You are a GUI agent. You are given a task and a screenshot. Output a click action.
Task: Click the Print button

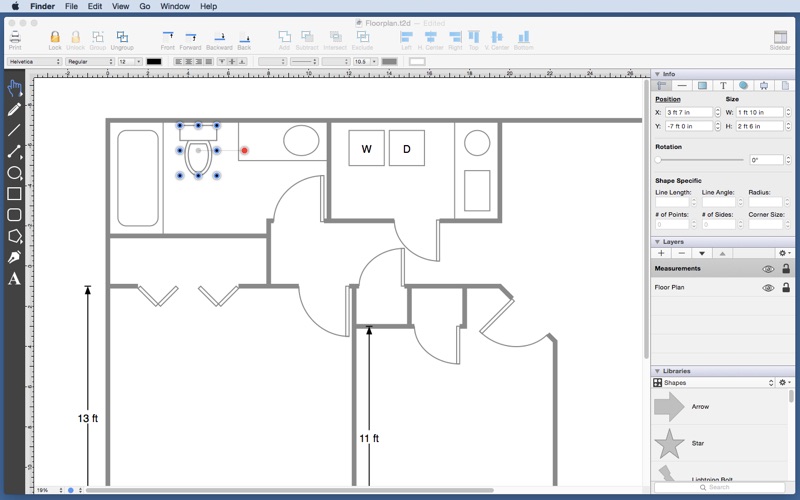(x=14, y=40)
